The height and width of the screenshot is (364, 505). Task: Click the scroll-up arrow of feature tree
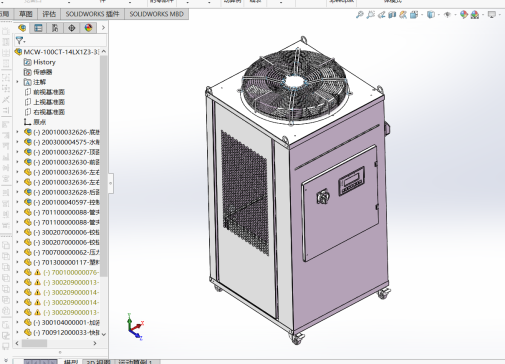point(104,52)
